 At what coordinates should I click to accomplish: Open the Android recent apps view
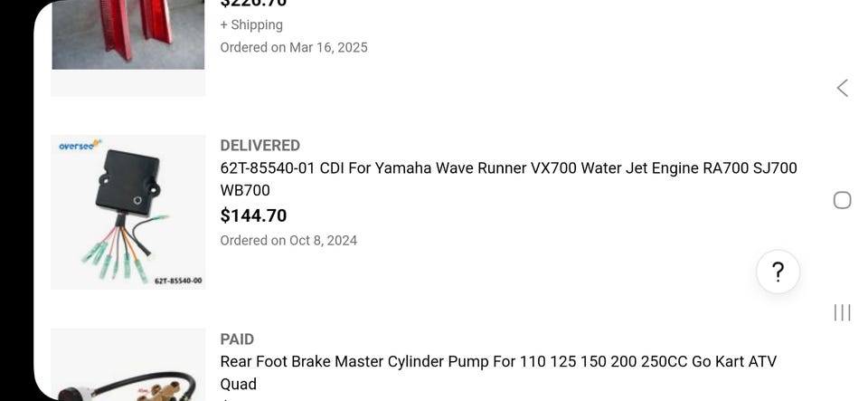(x=842, y=312)
